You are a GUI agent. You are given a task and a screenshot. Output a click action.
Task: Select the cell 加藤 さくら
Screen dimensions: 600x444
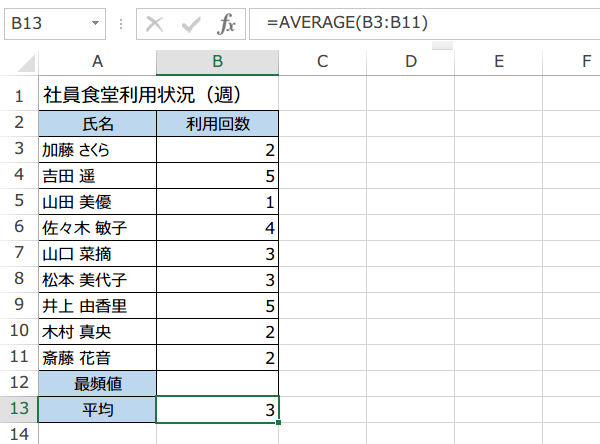coord(98,150)
